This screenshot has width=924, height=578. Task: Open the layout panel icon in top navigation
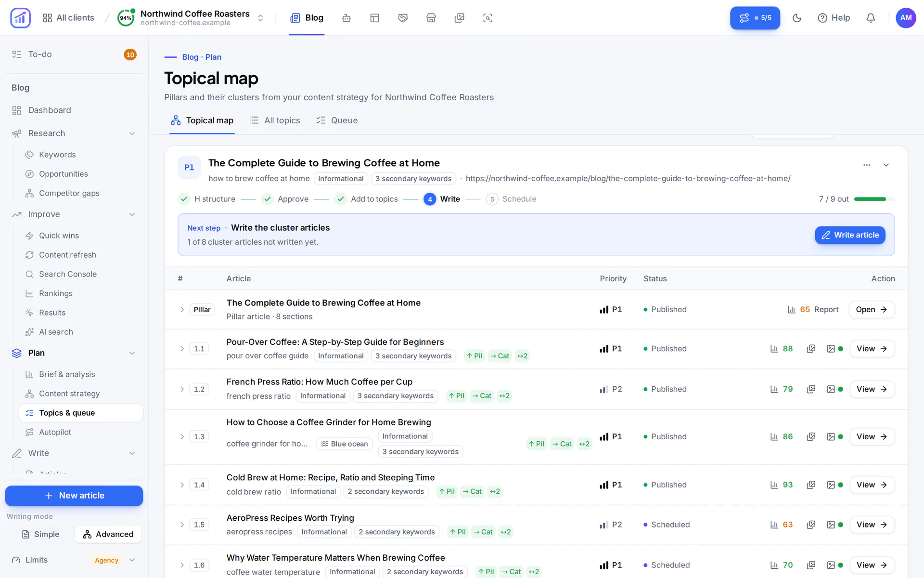375,18
